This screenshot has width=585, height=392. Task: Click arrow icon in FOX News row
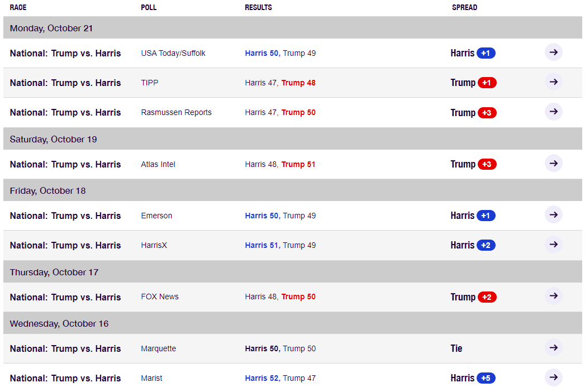[x=553, y=296]
